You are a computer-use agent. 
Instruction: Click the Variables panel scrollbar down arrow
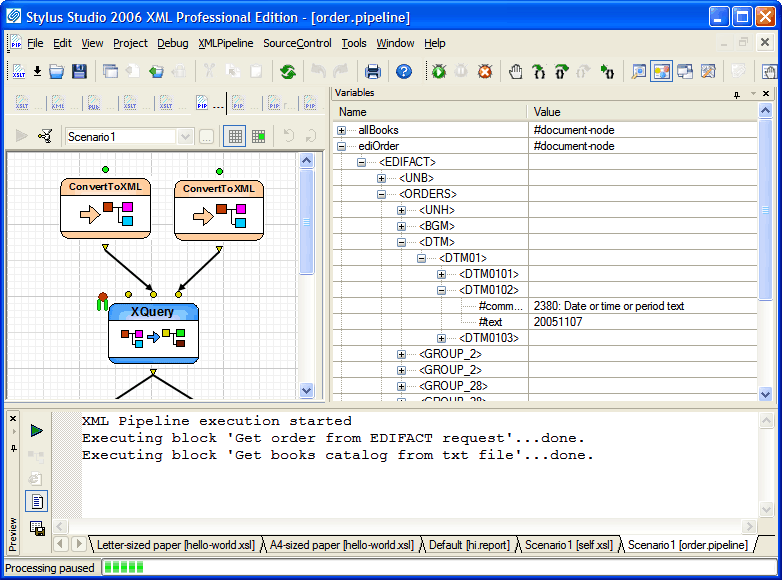coord(765,394)
